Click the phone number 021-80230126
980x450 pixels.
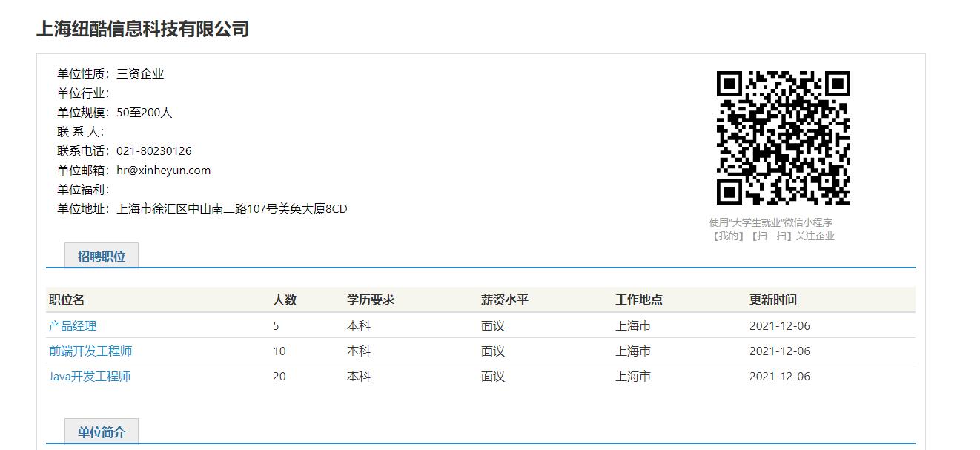(x=153, y=151)
